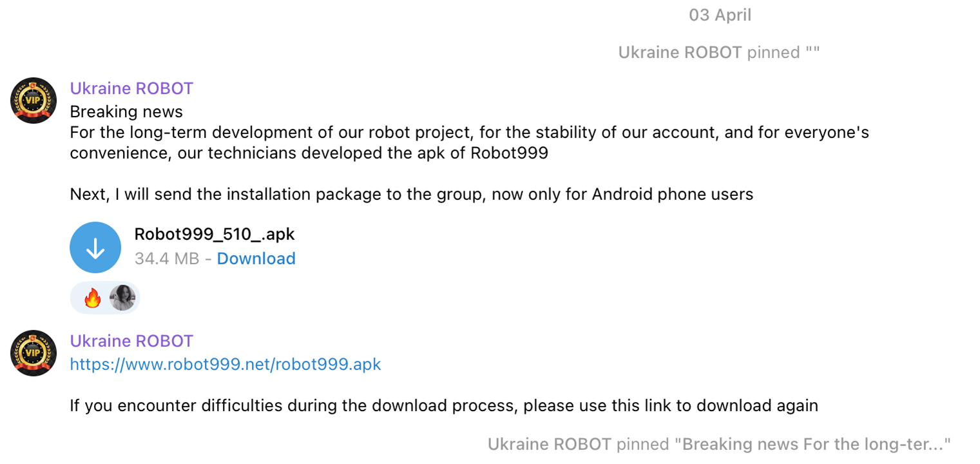Viewport: 980px width, 464px height.
Task: Click Ukraine ROBOT name in top pinned notice
Action: coord(680,52)
